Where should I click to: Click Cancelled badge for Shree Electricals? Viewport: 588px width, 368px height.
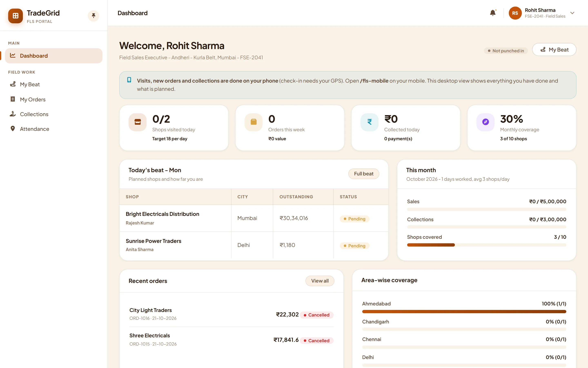(x=317, y=340)
